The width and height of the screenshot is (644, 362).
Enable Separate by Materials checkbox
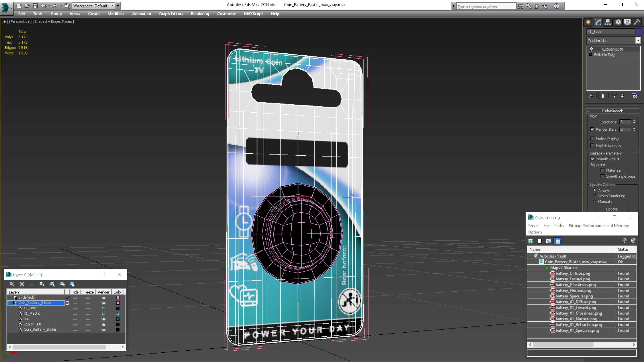point(602,170)
